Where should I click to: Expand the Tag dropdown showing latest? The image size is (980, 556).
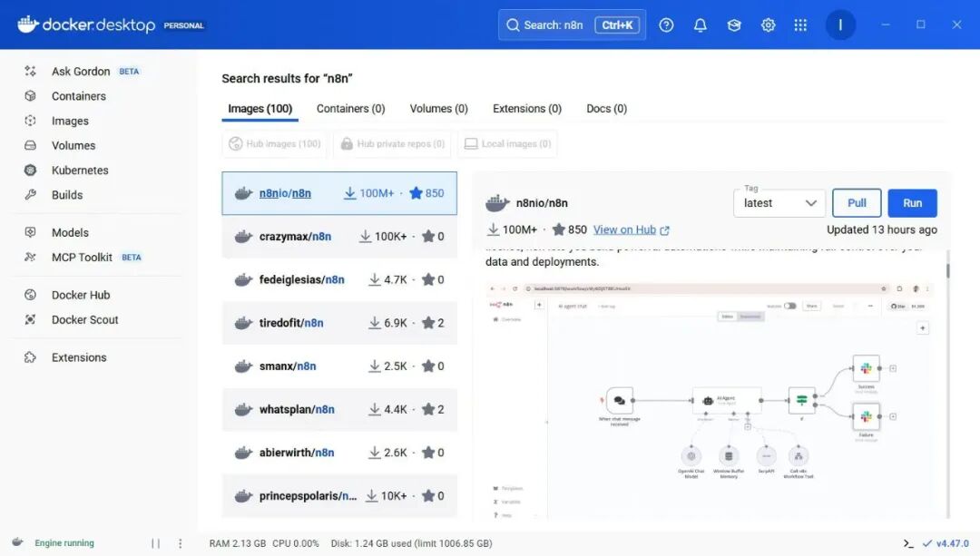(x=779, y=203)
